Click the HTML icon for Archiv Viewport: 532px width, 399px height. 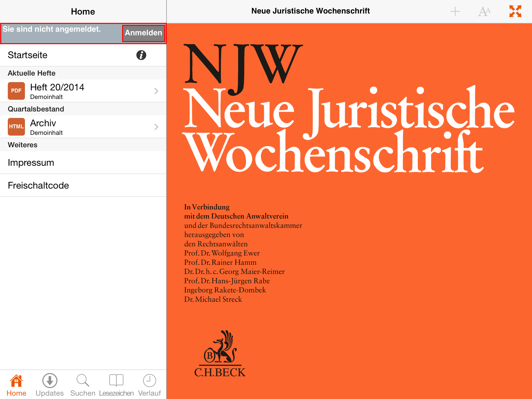pos(16,127)
